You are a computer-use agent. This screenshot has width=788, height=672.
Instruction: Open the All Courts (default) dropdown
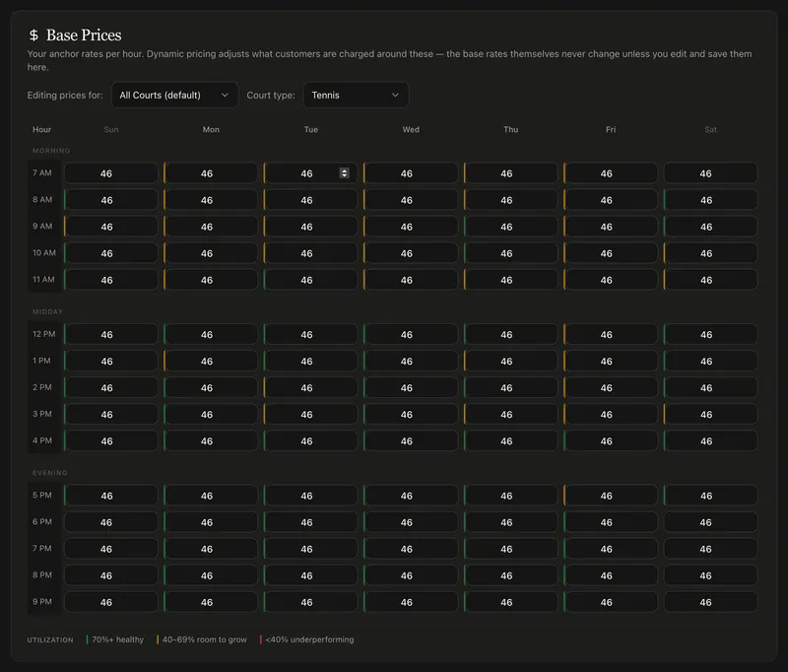point(174,95)
